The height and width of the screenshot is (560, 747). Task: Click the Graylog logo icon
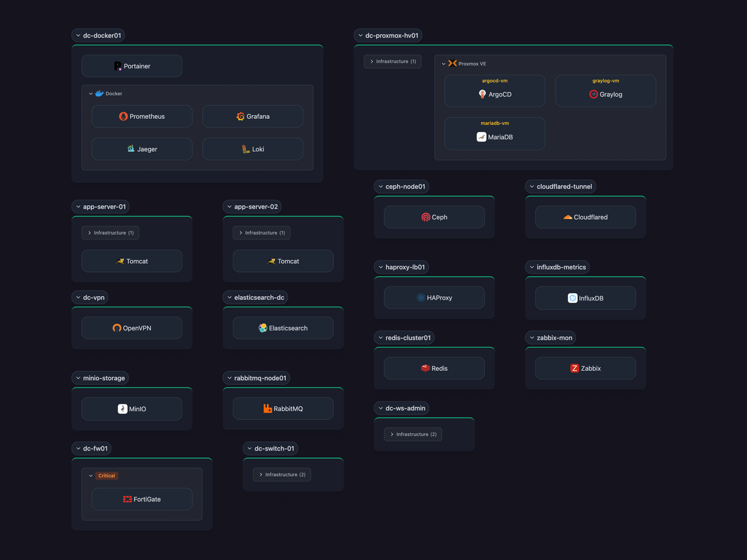click(594, 95)
